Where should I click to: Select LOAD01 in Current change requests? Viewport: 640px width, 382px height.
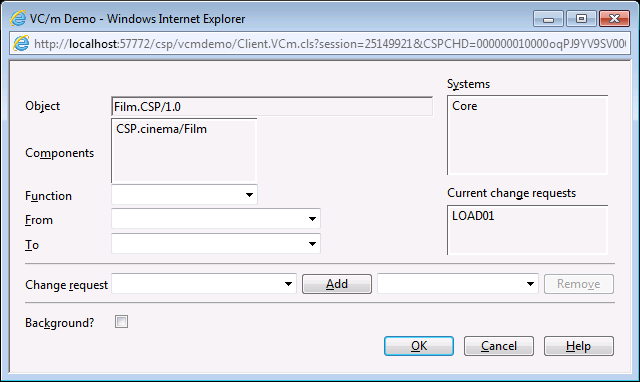coord(473,215)
